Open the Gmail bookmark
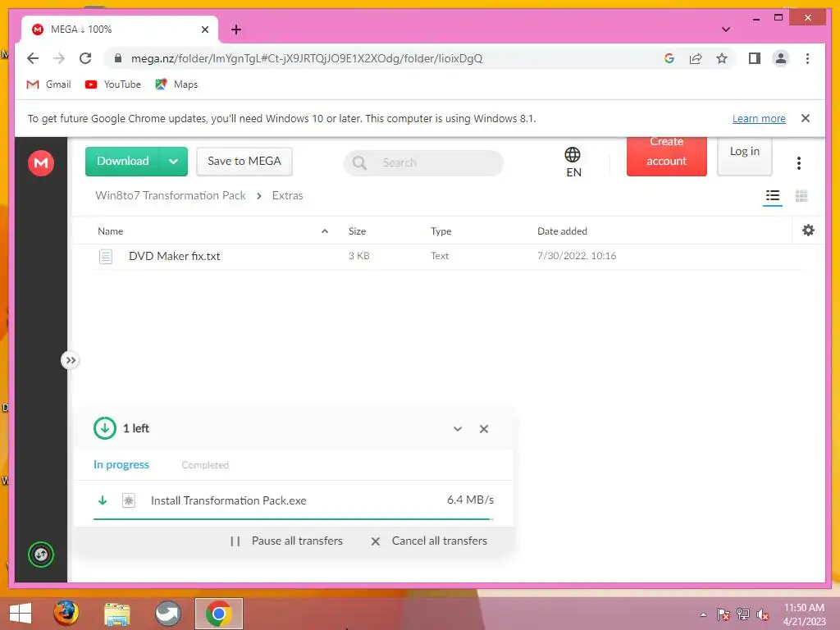Screen dimensions: 840x630 click(x=48, y=84)
